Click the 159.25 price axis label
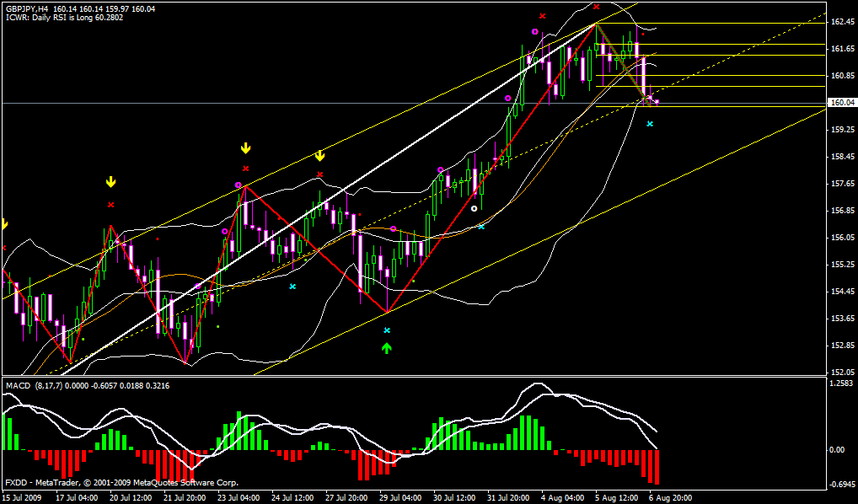 click(x=842, y=130)
